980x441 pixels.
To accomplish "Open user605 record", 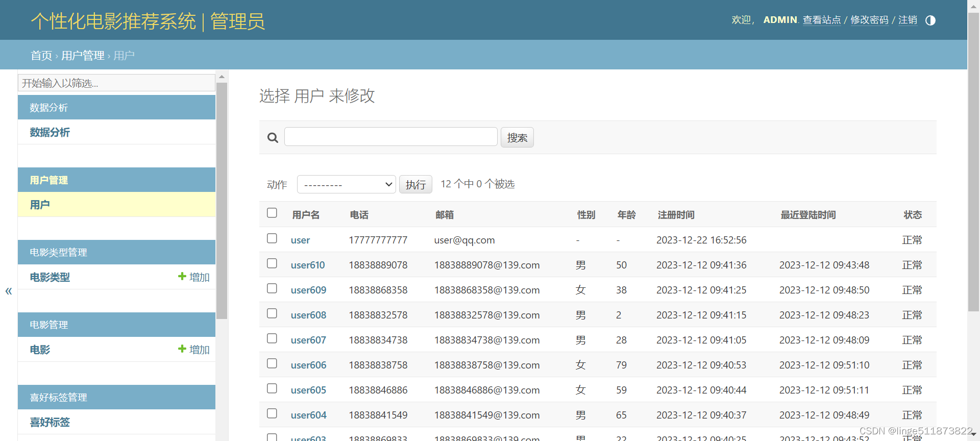I will tap(308, 390).
